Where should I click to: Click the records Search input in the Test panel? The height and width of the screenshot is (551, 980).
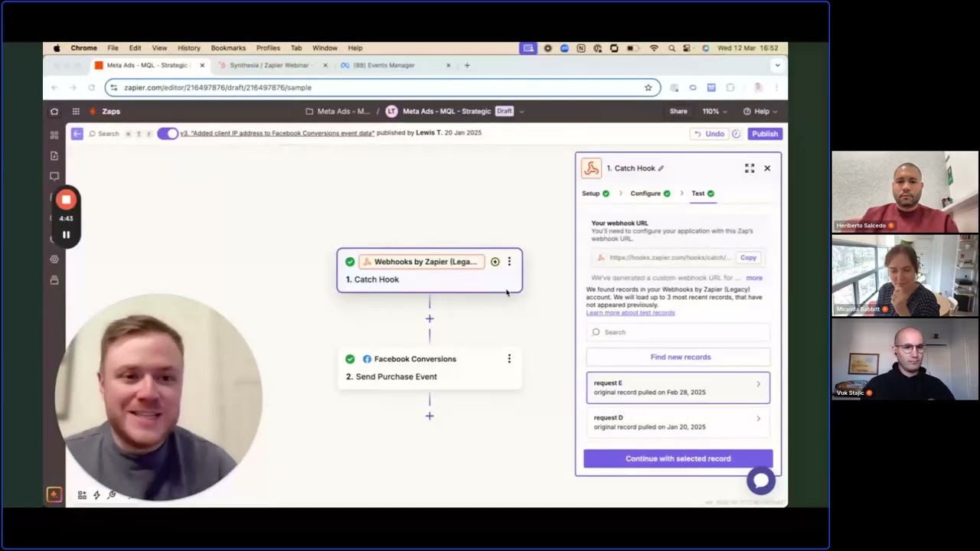[678, 332]
